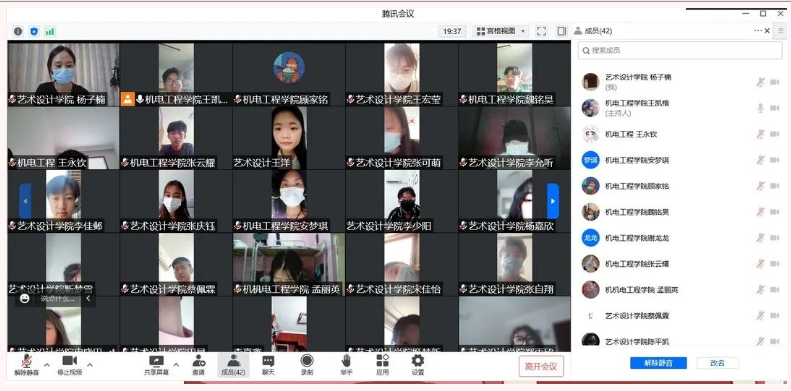Viewport: 791px width, 391px height.
Task: Go to next page of video grid
Action: pos(553,201)
